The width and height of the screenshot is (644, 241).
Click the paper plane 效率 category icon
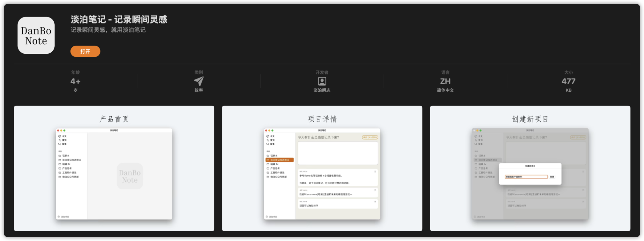[x=199, y=81]
